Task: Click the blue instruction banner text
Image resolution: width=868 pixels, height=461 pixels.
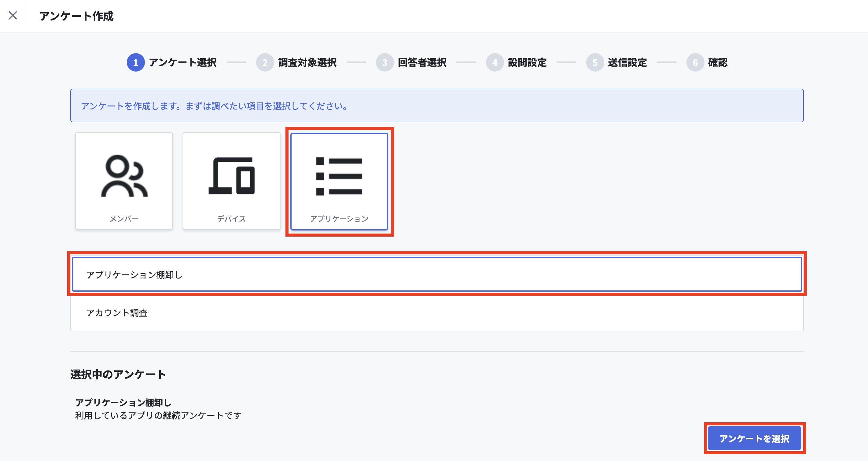Action: coord(214,106)
